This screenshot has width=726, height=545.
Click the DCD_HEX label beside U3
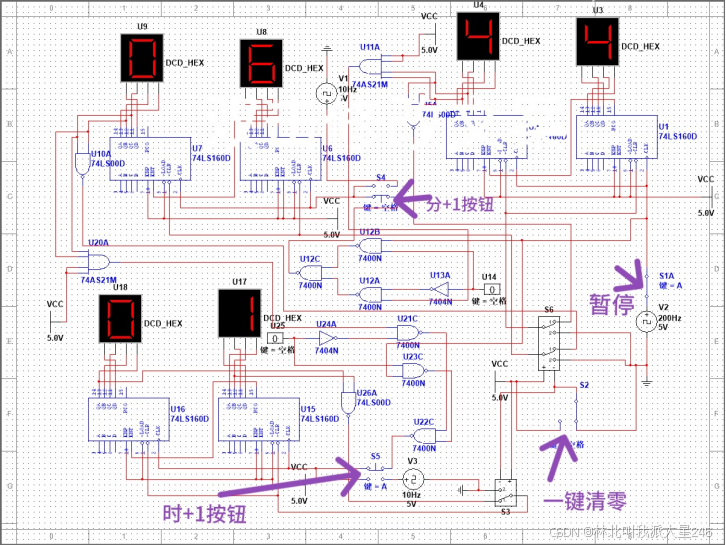point(640,46)
